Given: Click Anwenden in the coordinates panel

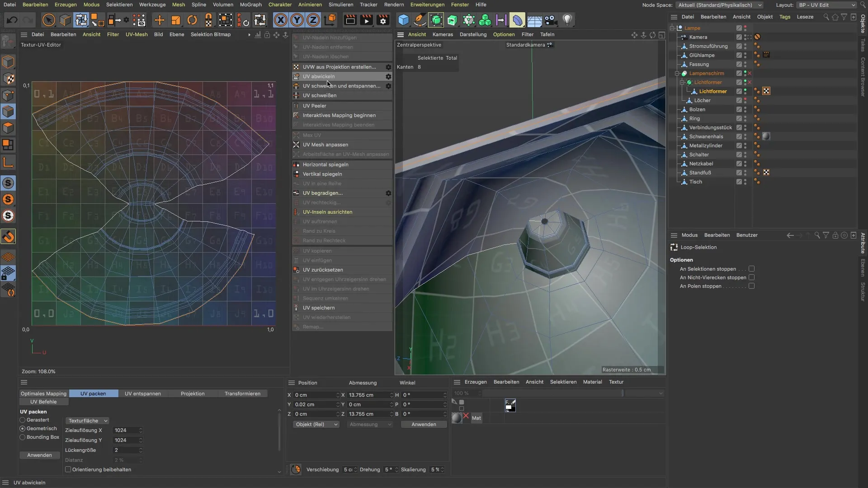Looking at the screenshot, I should coord(424,424).
